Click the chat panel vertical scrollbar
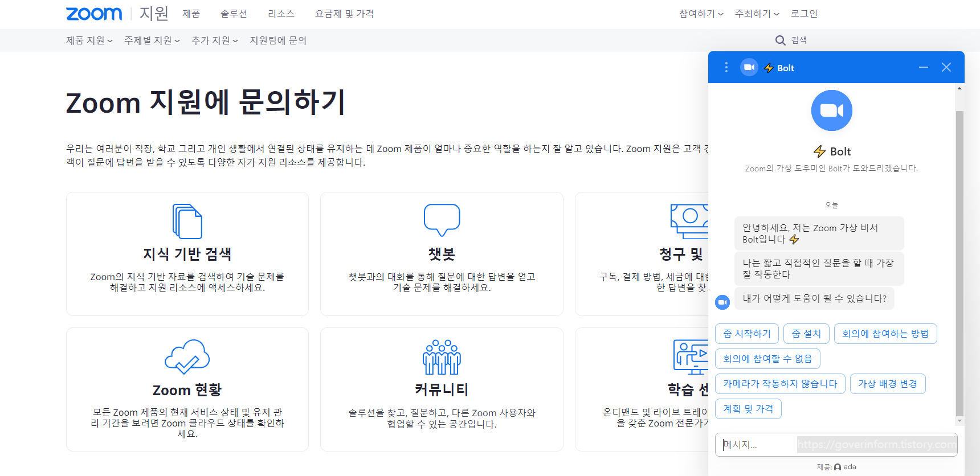The width and height of the screenshot is (980, 476). 959,263
